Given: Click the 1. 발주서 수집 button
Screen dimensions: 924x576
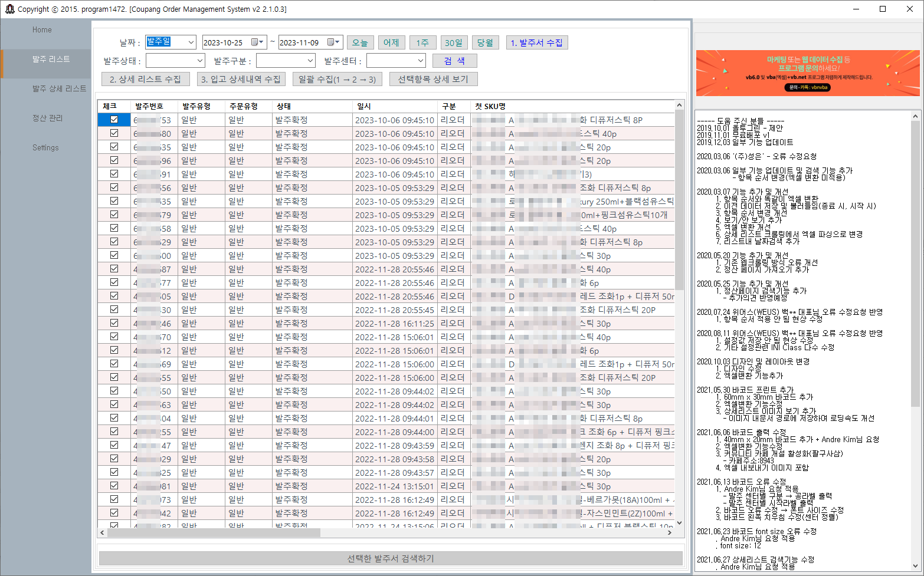Looking at the screenshot, I should pos(536,42).
